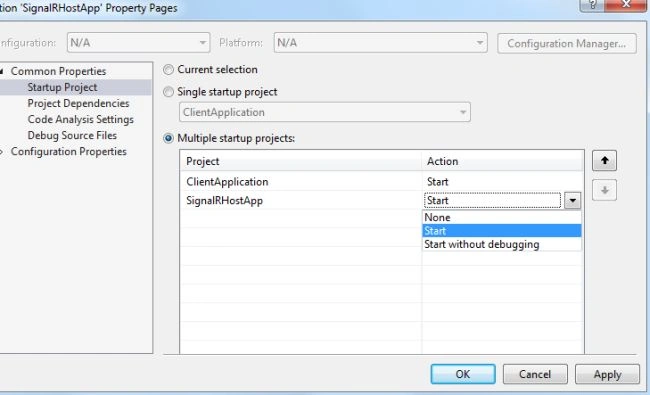Select Configuration Properties node label

[x=68, y=152]
